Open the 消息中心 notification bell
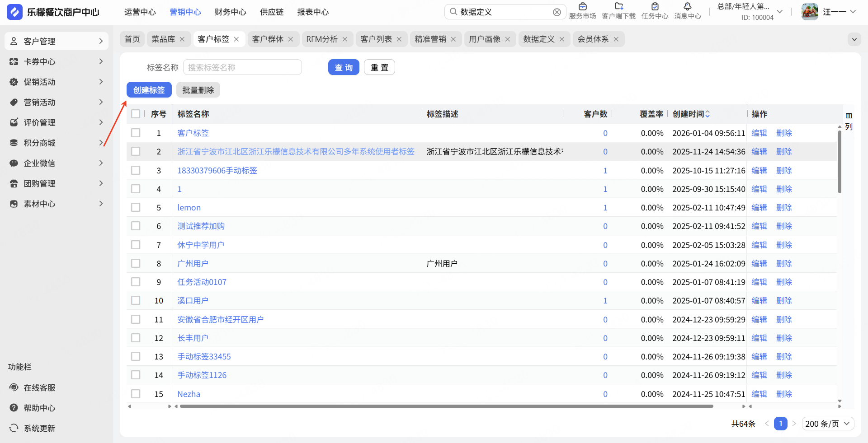The image size is (868, 443). pyautogui.click(x=687, y=7)
